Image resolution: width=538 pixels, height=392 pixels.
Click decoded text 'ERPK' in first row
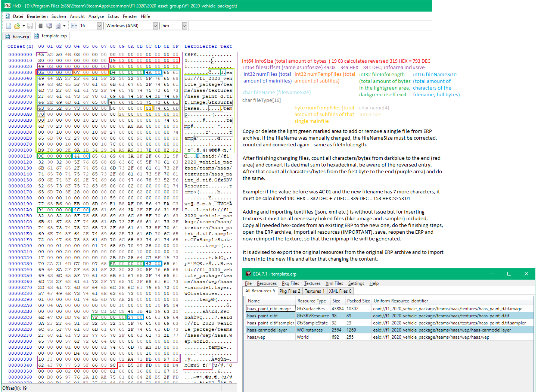[x=190, y=55]
